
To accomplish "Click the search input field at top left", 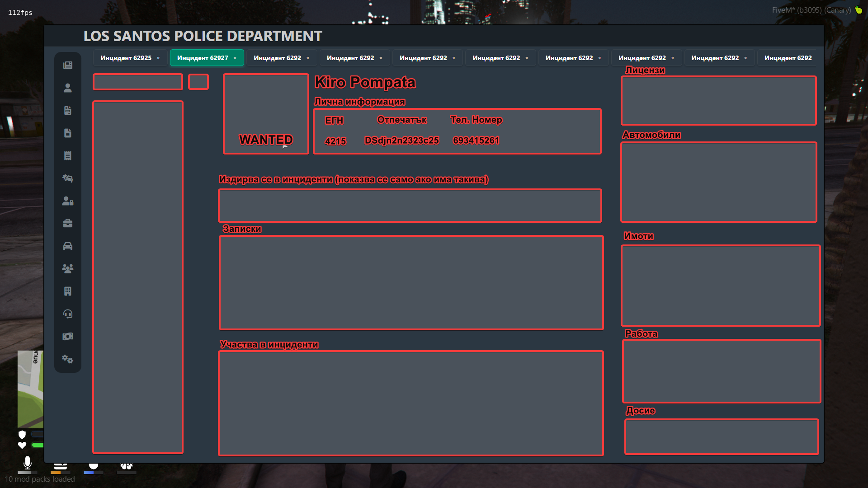I will click(137, 82).
